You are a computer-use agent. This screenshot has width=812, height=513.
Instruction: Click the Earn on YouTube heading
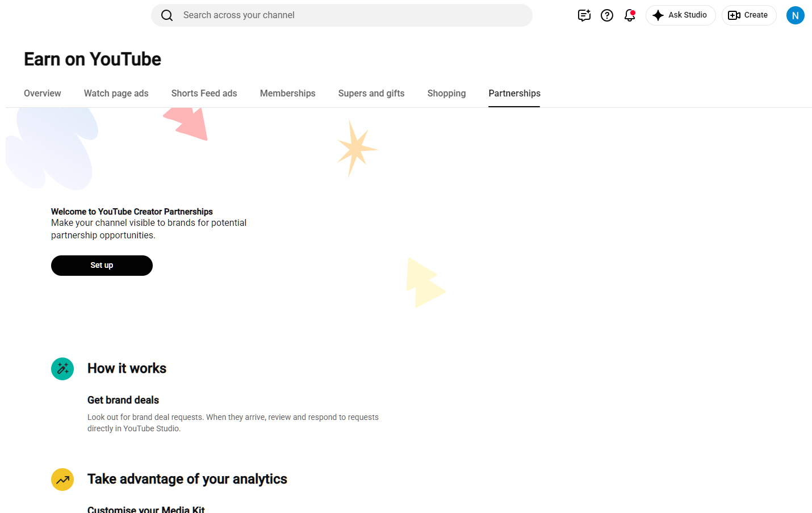93,59
